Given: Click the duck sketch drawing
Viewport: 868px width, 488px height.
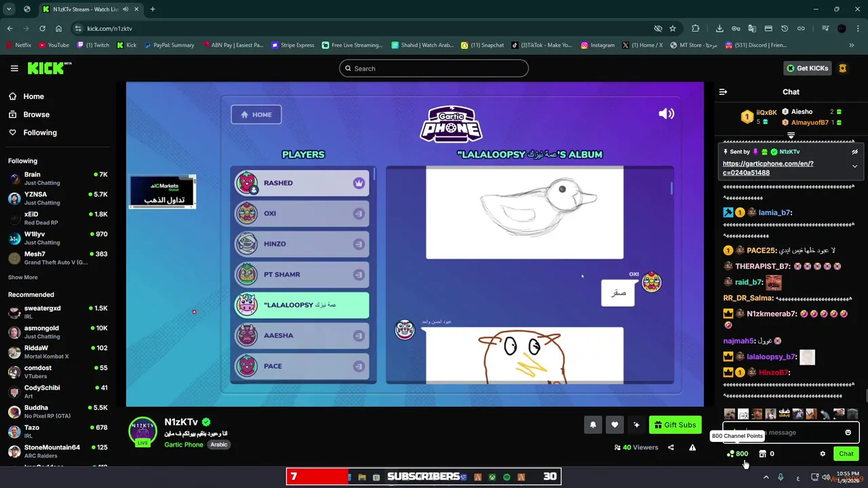Looking at the screenshot, I should (x=524, y=213).
